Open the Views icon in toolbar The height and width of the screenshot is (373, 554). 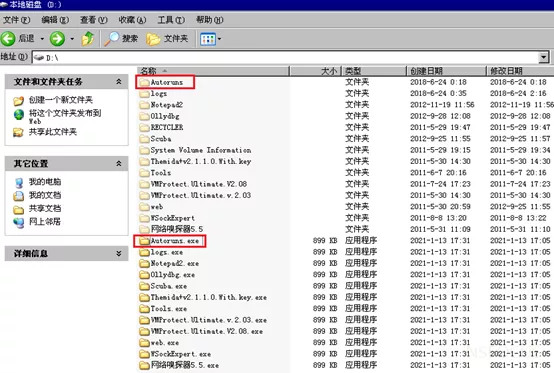click(x=208, y=39)
